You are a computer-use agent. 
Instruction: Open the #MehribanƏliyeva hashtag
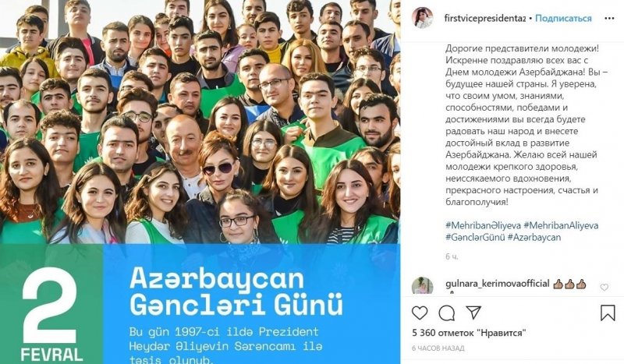(483, 225)
